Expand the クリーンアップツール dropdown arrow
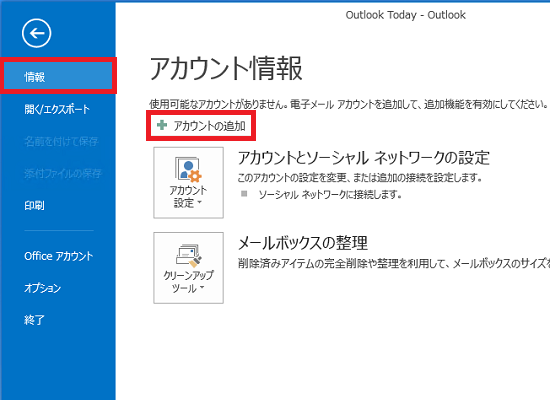Screen dimensions: 550x400 [x=202, y=288]
